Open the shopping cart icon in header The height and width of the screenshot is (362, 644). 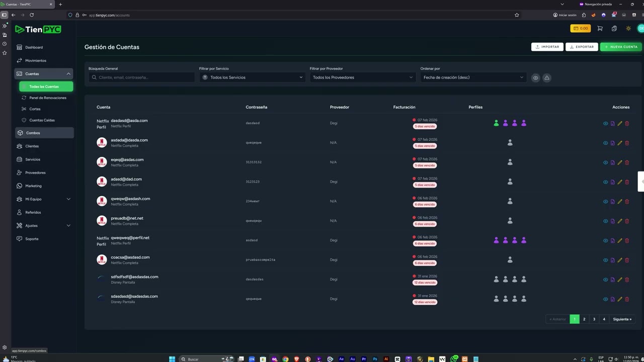600,29
